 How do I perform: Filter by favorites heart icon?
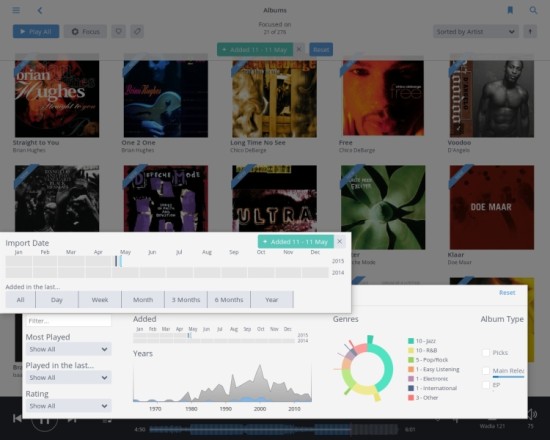click(119, 32)
